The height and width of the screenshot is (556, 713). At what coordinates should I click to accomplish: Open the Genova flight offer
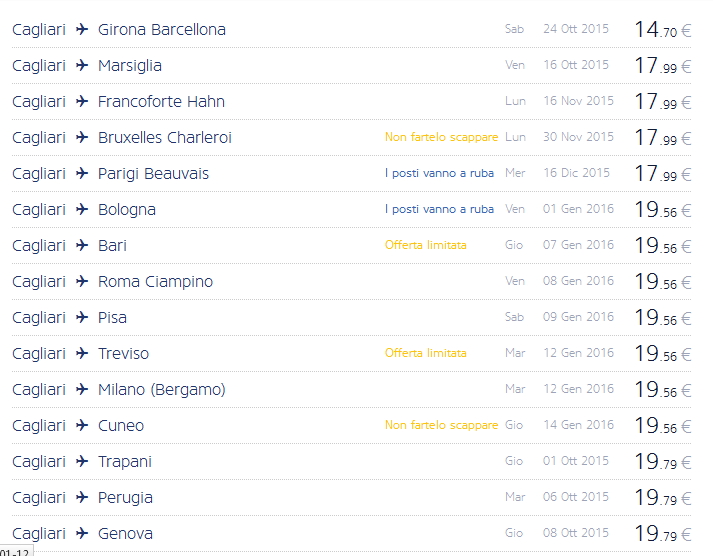click(x=125, y=534)
